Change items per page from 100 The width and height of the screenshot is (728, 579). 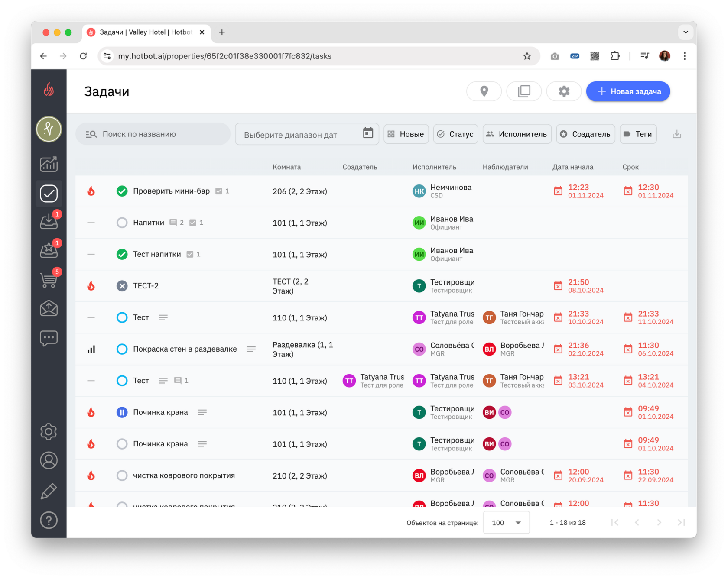pyautogui.click(x=506, y=523)
